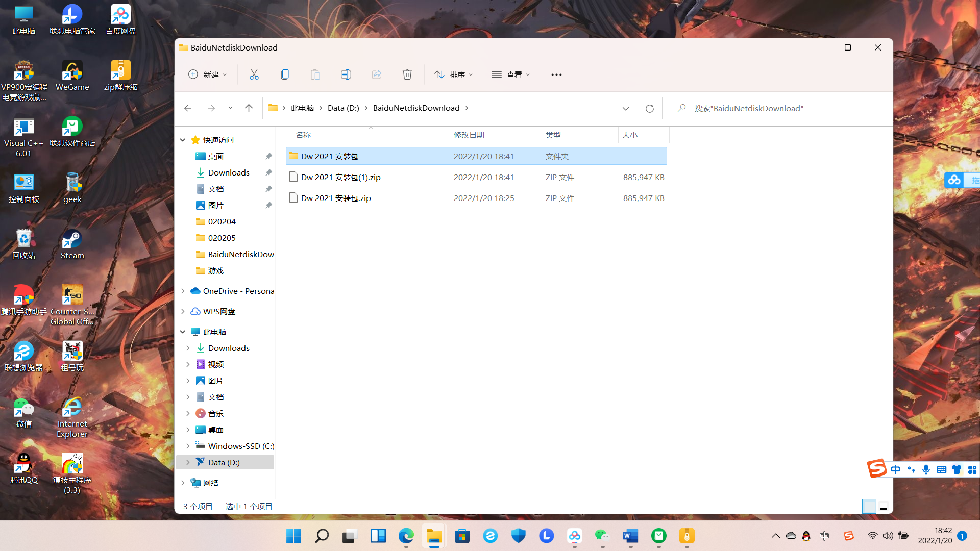Open the See more (...) toolbar options
This screenshot has width=980, height=551.
(556, 74)
